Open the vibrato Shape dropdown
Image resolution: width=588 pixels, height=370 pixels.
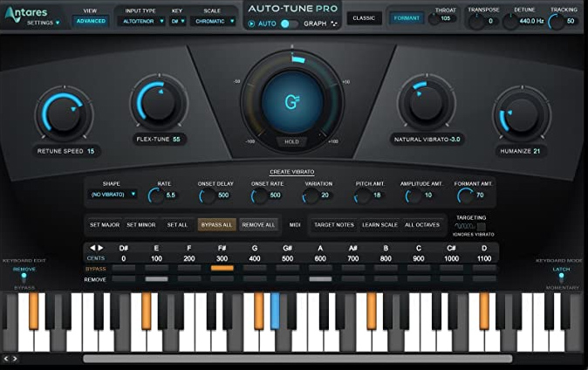coord(113,195)
